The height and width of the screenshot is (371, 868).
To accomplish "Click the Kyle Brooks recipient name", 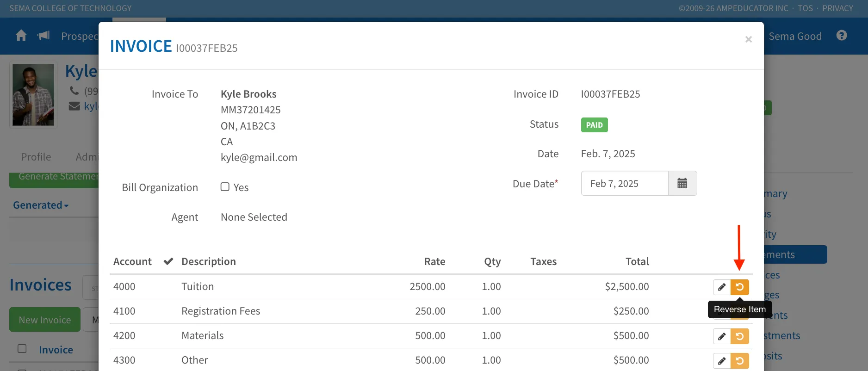I will click(x=248, y=94).
